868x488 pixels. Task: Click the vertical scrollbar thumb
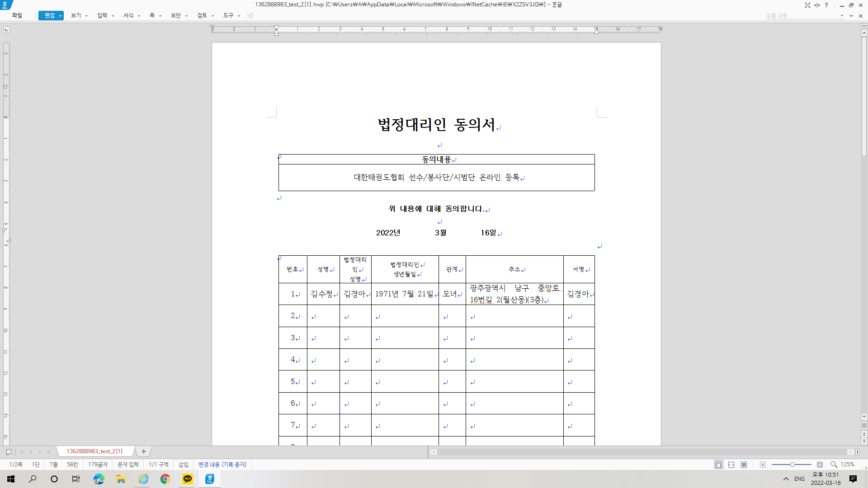click(864, 97)
